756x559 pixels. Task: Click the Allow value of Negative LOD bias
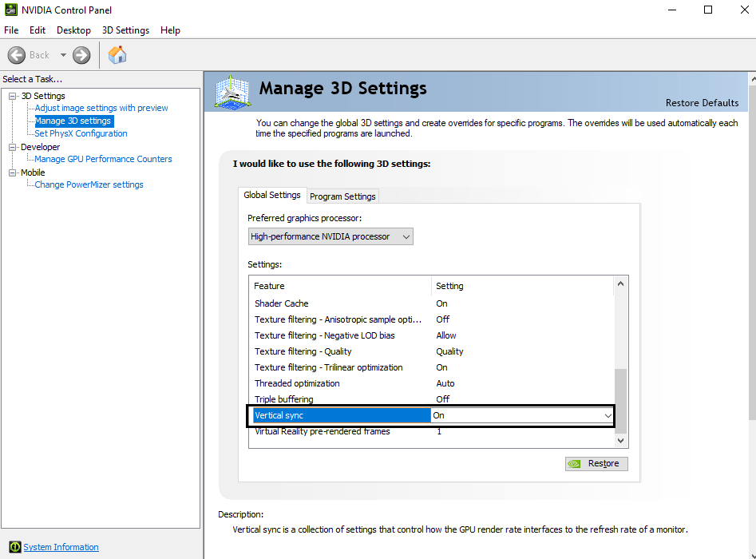446,335
